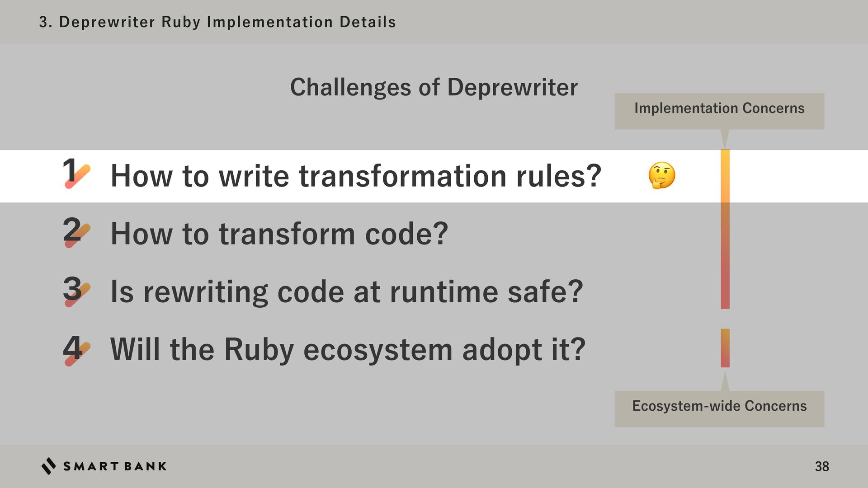Click 'How to transform code?' item
Viewport: 868px width, 488px height.
[x=279, y=234]
